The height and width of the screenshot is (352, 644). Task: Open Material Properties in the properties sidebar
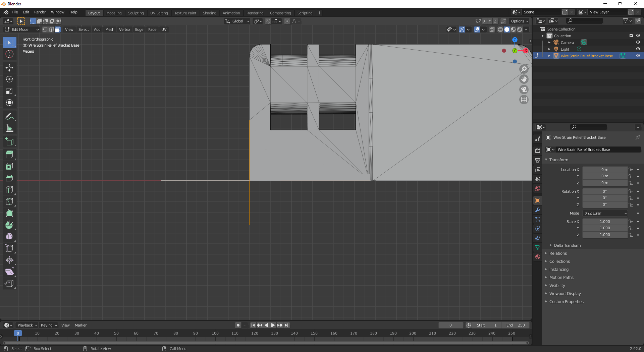point(537,257)
